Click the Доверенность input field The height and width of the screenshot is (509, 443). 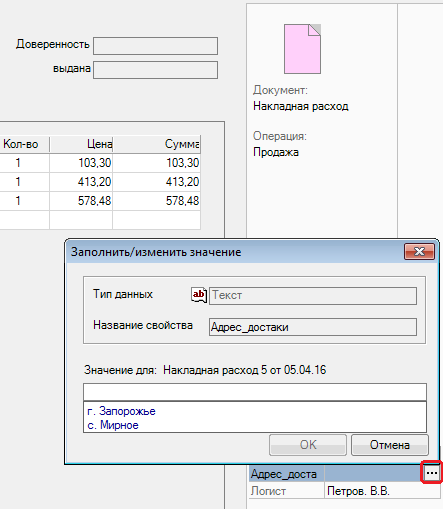click(155, 46)
